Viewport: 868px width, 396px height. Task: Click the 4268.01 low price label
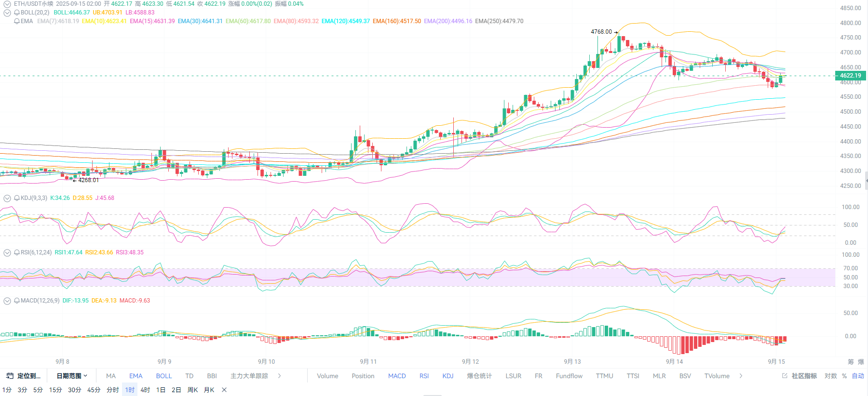(88, 180)
